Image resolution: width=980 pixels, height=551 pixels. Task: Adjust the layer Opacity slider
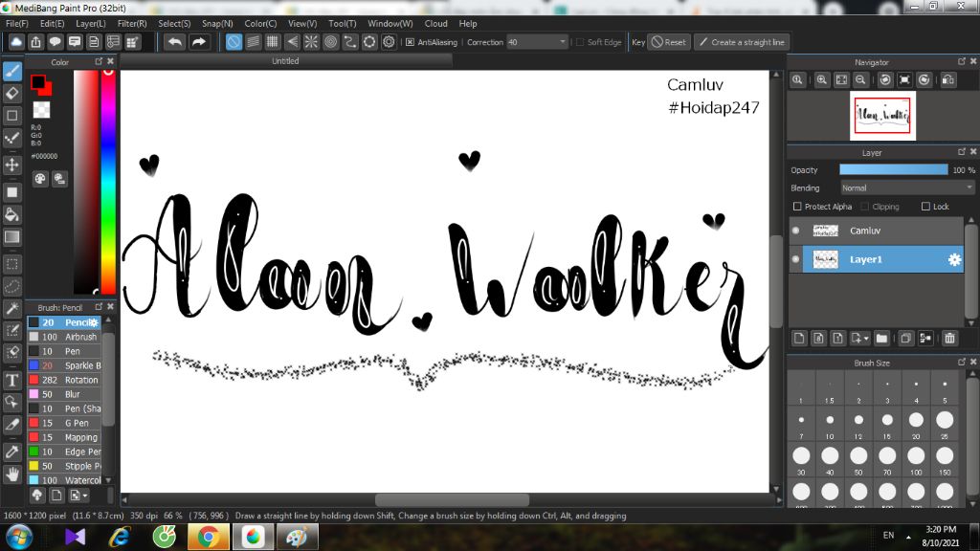point(893,170)
